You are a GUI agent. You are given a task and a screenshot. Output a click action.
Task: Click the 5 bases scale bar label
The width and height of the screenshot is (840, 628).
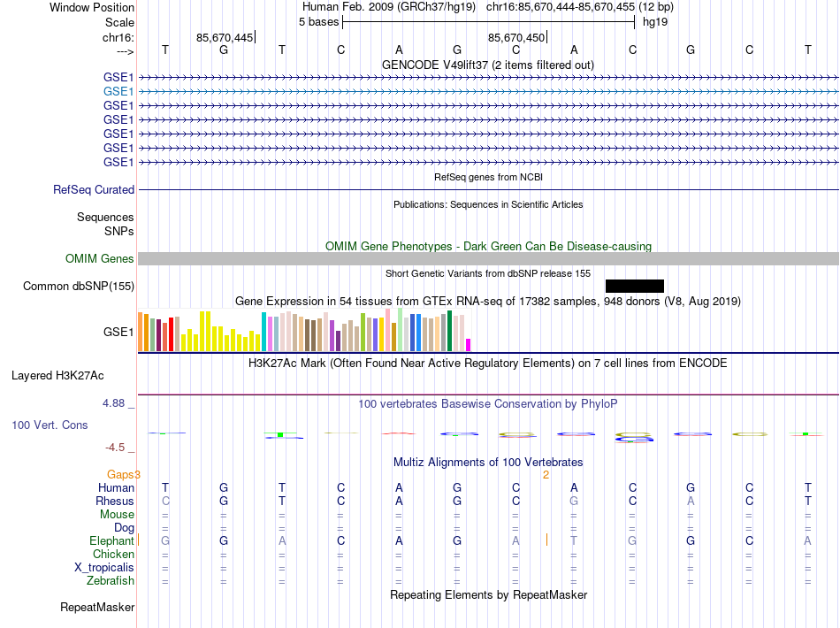click(318, 22)
